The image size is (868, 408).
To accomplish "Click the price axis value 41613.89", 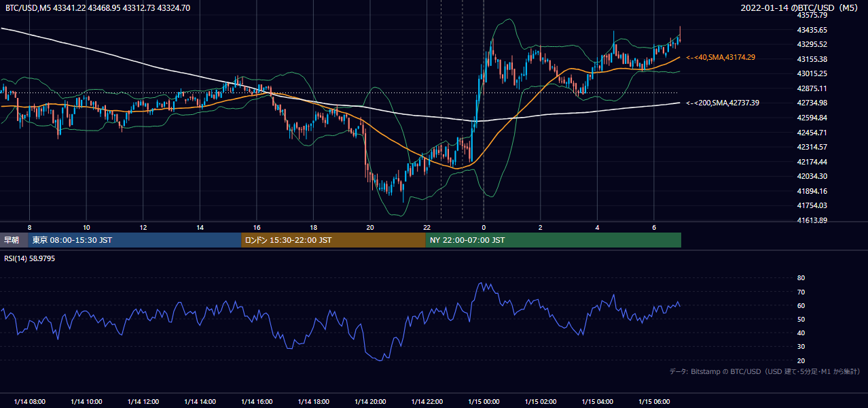I will coord(812,220).
